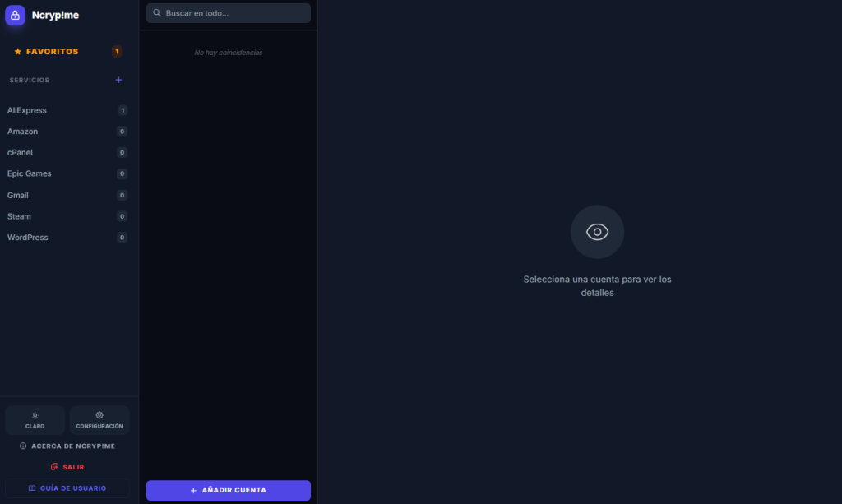
Task: Select the Amazon service
Action: coord(23,132)
